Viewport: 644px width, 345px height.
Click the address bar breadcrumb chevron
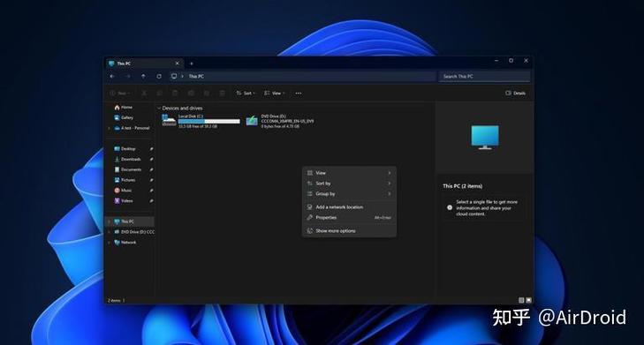coord(182,76)
